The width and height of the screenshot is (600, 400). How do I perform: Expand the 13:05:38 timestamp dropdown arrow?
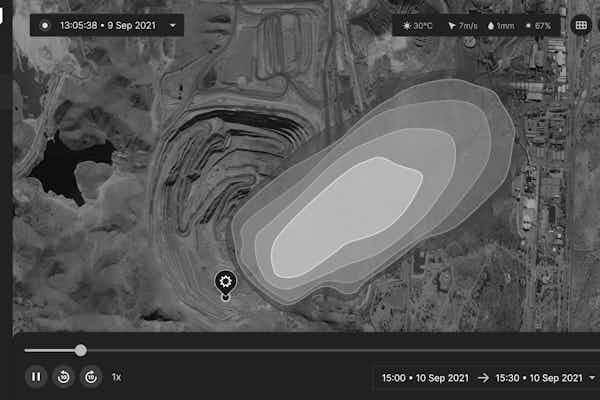[x=172, y=24]
